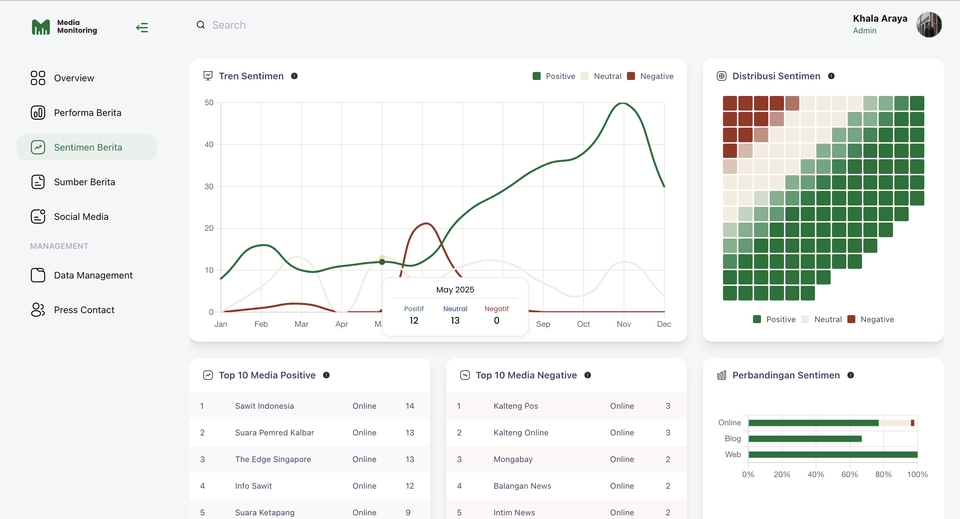The height and width of the screenshot is (519, 960).
Task: Click info icon beside Distribusi Sentimen
Action: [831, 76]
